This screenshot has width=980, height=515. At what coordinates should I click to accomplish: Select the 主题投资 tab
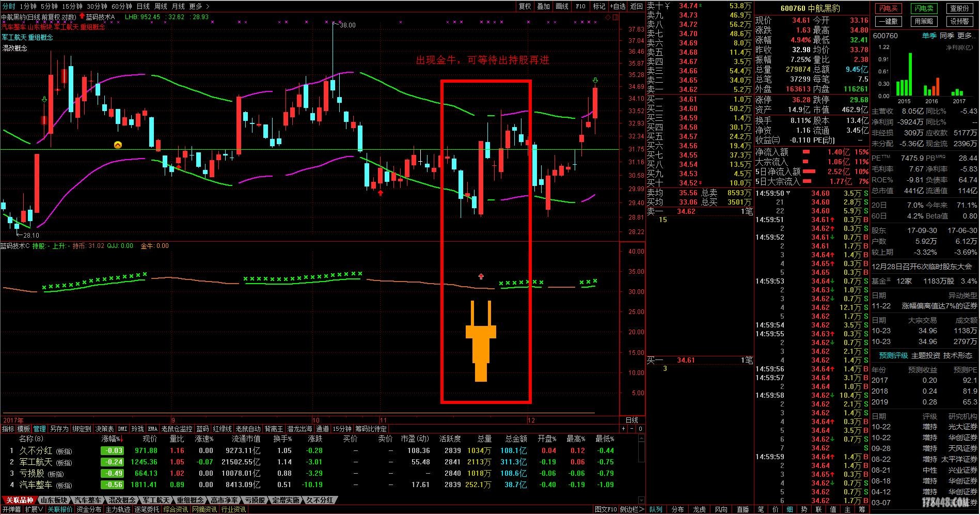926,355
